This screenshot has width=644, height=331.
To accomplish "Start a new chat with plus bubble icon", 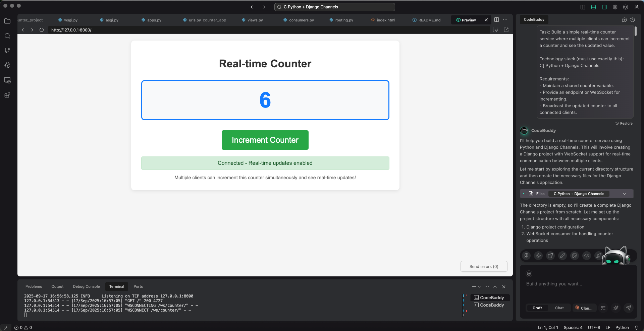I will (x=624, y=20).
